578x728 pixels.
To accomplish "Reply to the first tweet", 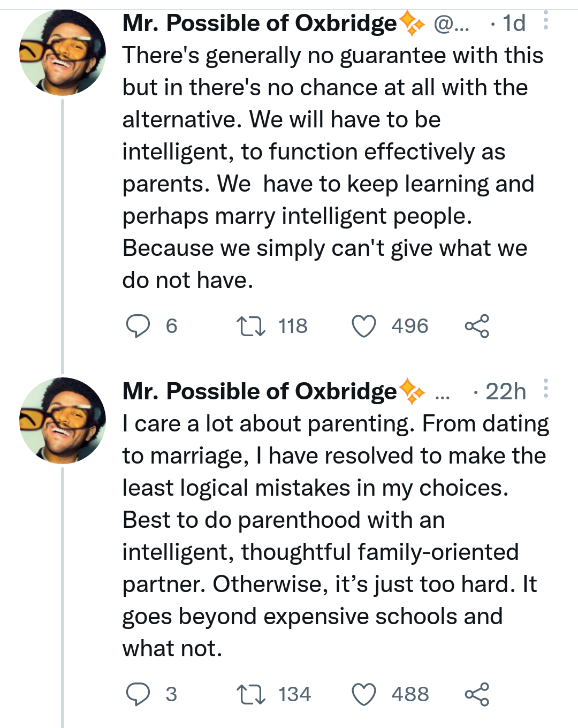I will pos(138,326).
